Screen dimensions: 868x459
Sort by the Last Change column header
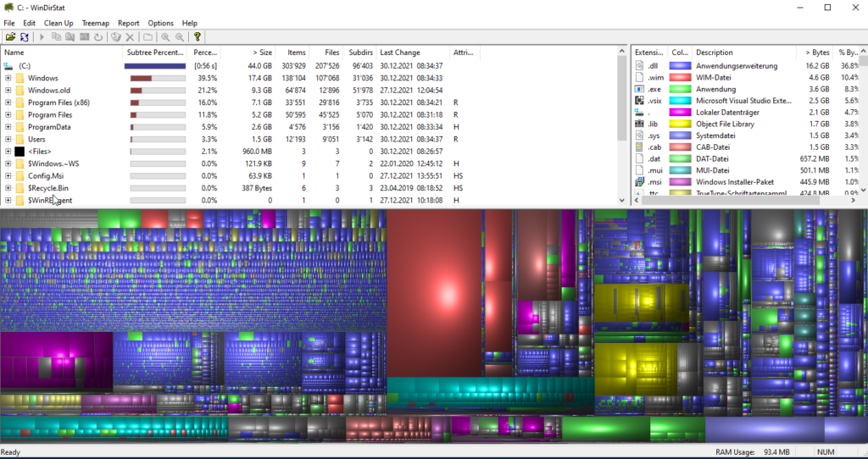pyautogui.click(x=413, y=53)
